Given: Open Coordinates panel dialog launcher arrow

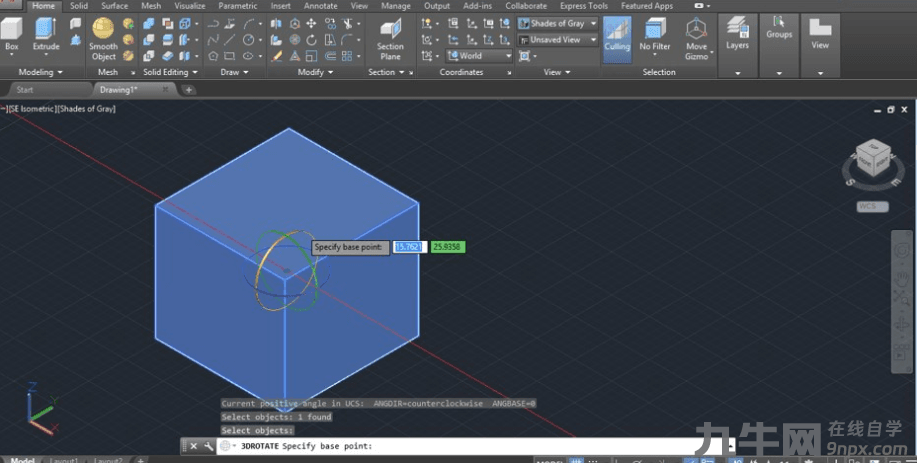Looking at the screenshot, I should click(x=509, y=72).
